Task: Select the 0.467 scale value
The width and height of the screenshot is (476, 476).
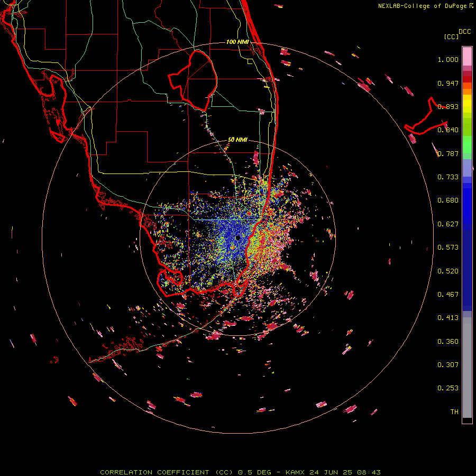Action: [x=448, y=295]
